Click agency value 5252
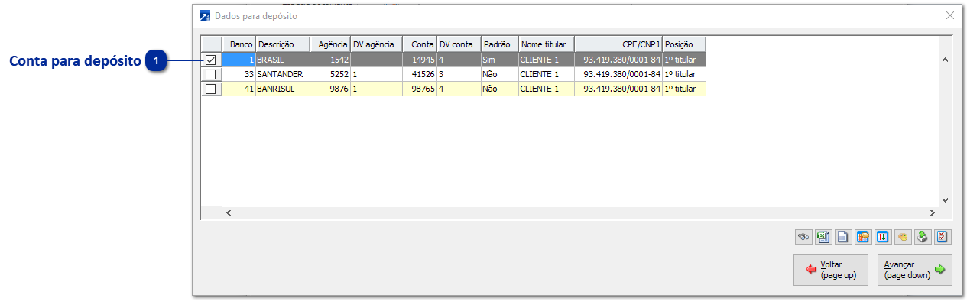This screenshot has width=980, height=308. coord(330,74)
